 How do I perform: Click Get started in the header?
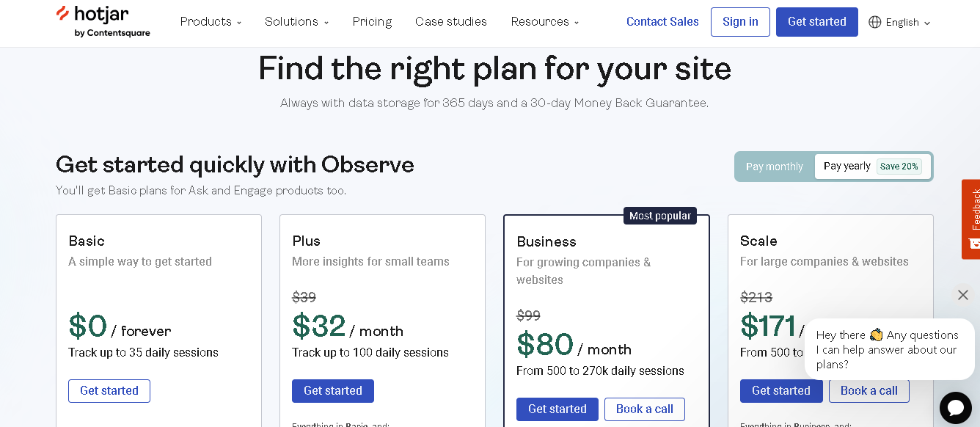pyautogui.click(x=817, y=22)
